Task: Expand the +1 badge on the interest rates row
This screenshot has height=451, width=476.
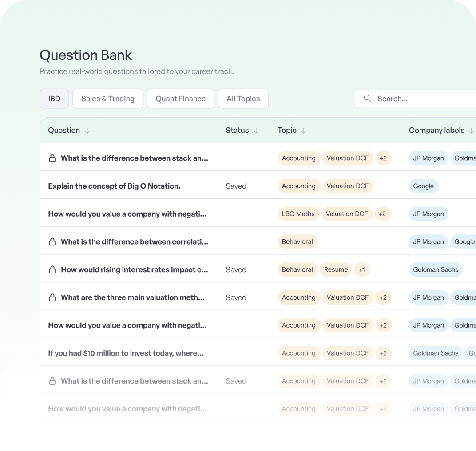Action: pyautogui.click(x=362, y=269)
